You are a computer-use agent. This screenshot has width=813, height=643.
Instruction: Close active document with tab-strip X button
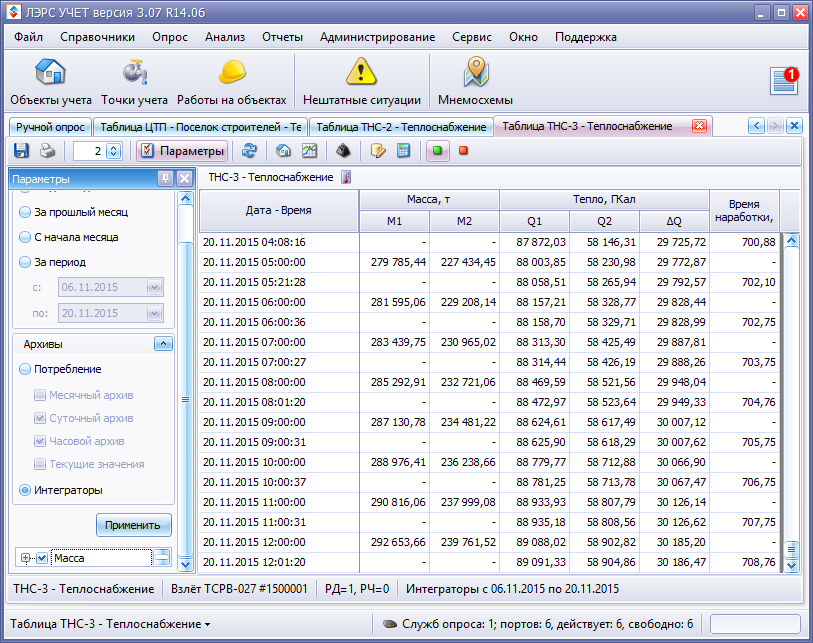click(x=794, y=125)
